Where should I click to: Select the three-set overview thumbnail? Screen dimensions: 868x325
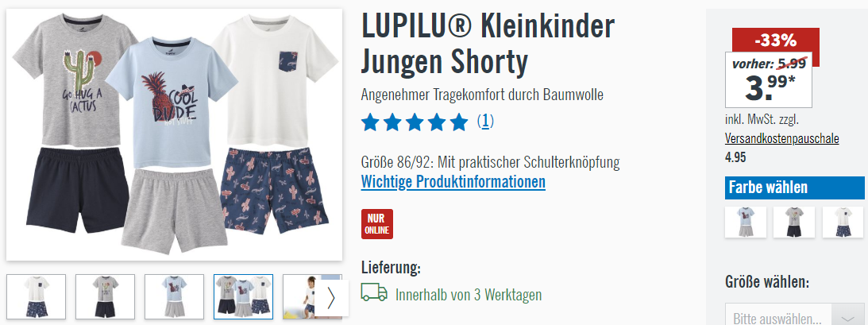244,296
